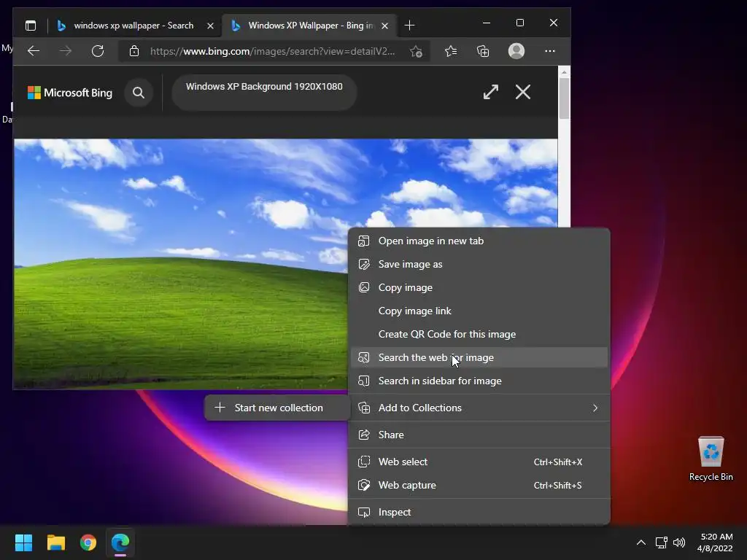Click the scrollbar up arrow
Image resolution: width=747 pixels, height=560 pixels.
click(564, 72)
